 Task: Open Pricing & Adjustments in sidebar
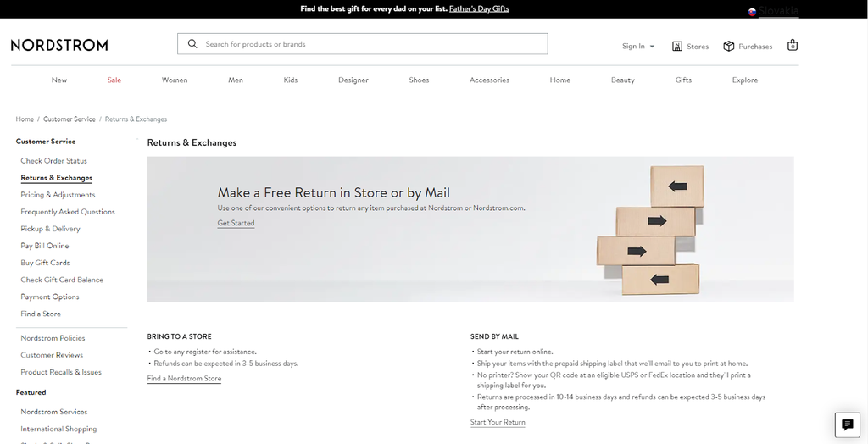point(58,195)
